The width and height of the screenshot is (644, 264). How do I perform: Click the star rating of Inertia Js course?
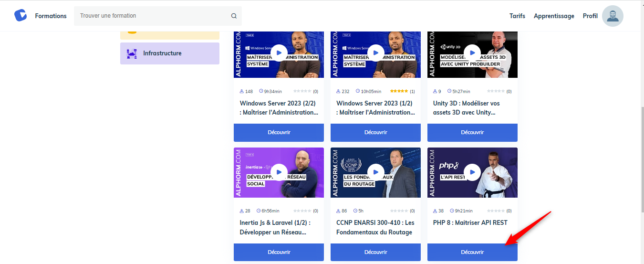[302, 211]
